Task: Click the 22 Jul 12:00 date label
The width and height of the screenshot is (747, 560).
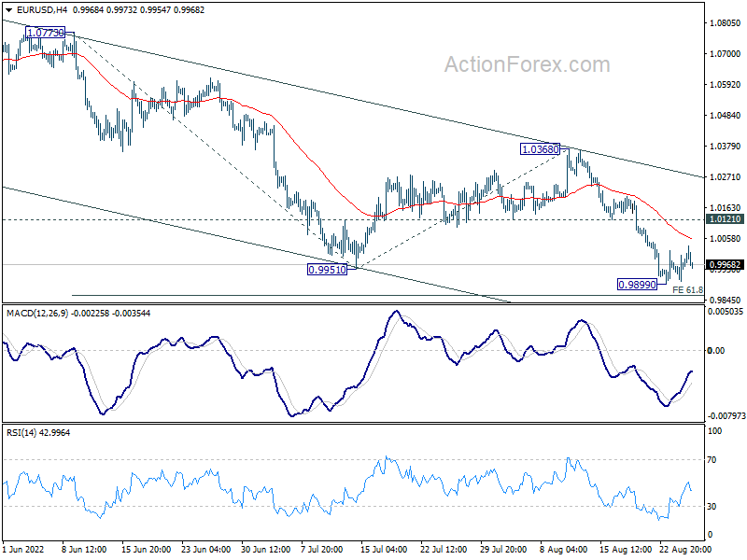Action: [x=444, y=550]
